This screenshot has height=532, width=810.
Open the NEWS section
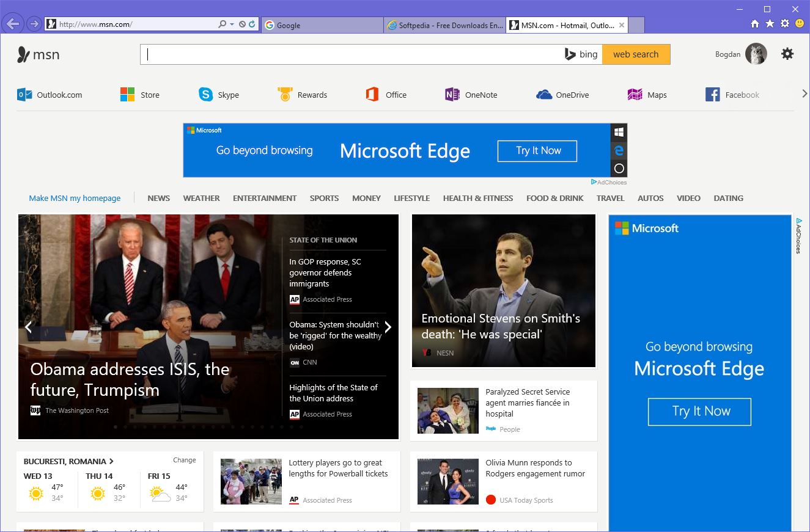click(159, 198)
